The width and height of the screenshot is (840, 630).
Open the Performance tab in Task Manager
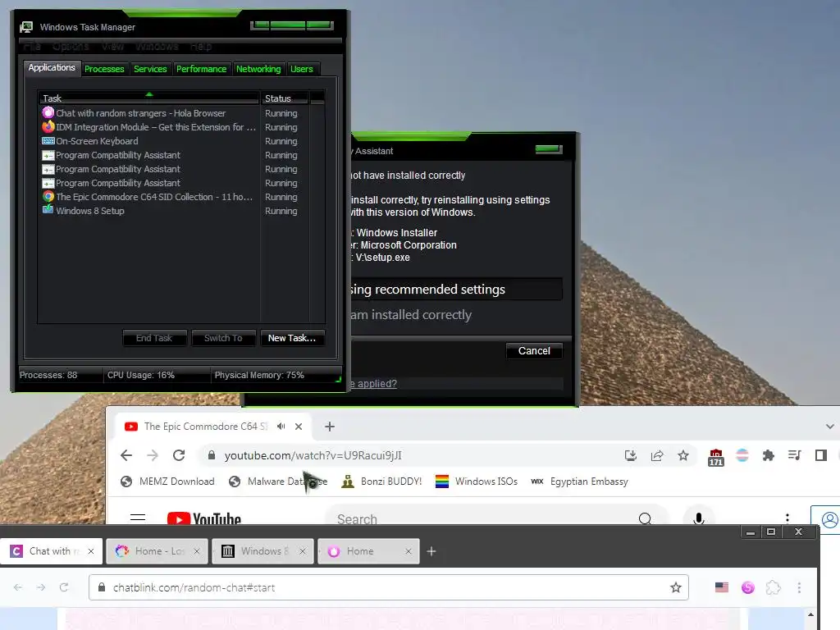[x=201, y=69]
